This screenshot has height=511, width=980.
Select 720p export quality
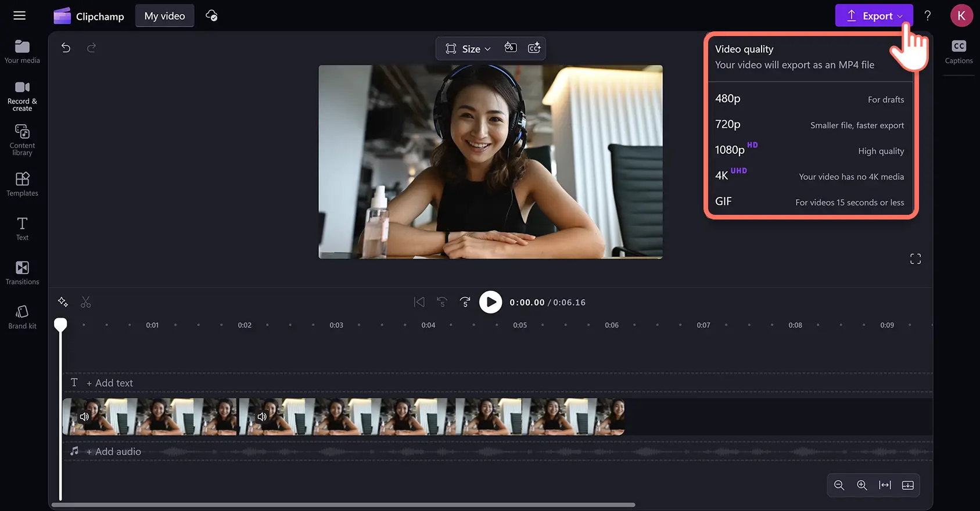point(810,124)
